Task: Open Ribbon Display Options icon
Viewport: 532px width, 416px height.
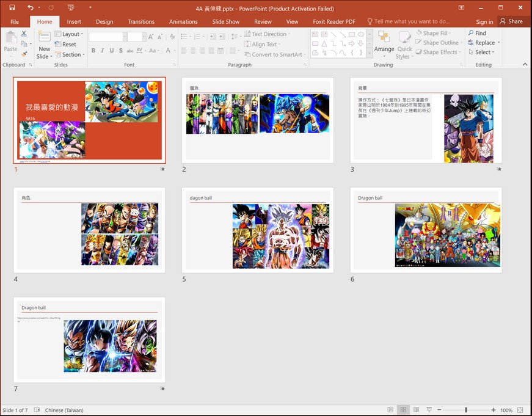Action: coord(461,7)
